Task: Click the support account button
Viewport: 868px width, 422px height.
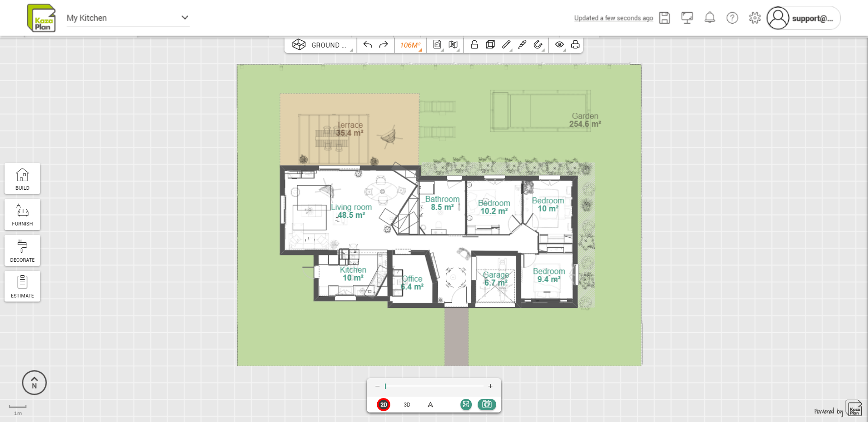Action: tap(803, 19)
